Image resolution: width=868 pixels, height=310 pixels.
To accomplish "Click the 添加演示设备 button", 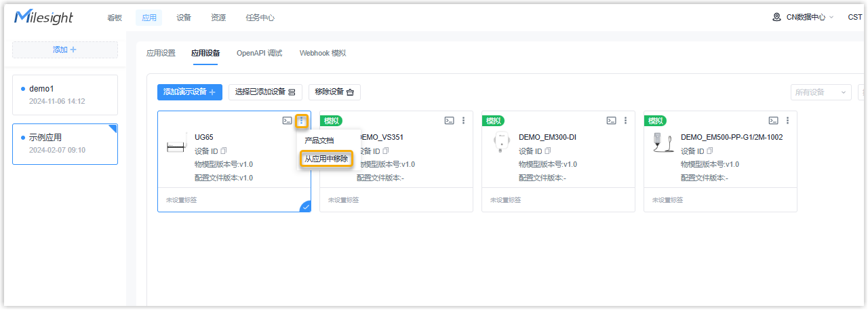I will [190, 92].
